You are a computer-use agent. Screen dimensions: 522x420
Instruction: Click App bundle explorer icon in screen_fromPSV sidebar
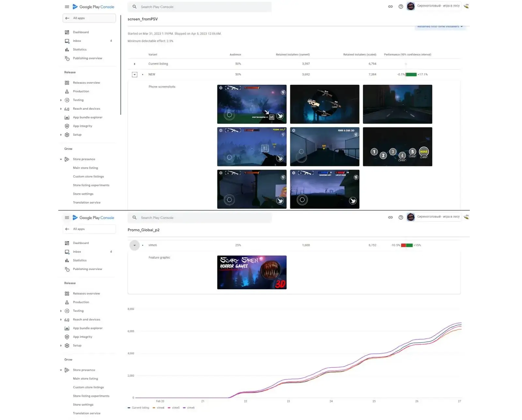tap(67, 117)
